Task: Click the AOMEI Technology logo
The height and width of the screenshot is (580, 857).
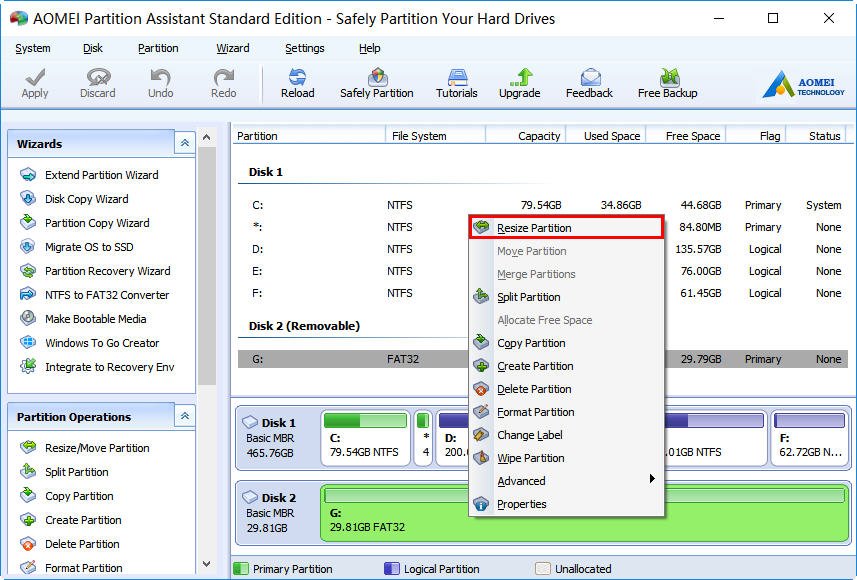Action: coord(803,84)
